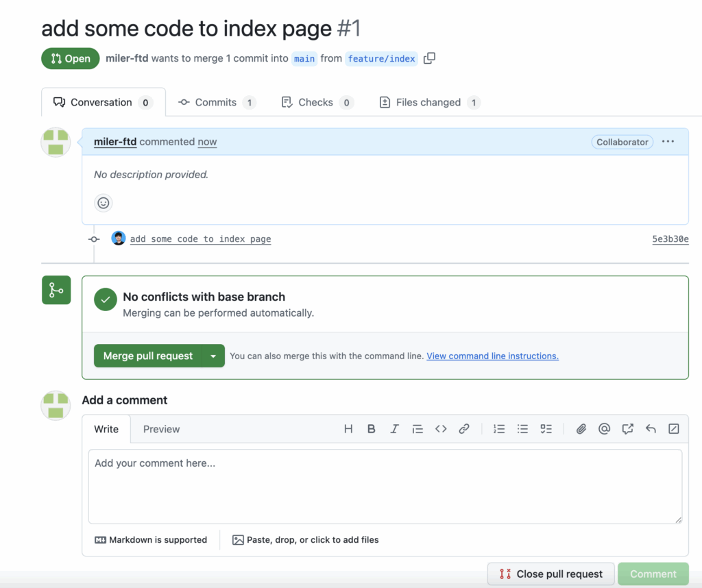
Task: Copy the feature/index branch name icon
Action: click(429, 58)
